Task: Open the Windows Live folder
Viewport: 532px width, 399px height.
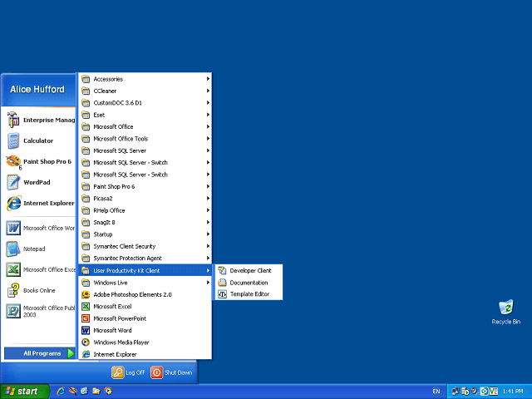Action: point(145,283)
